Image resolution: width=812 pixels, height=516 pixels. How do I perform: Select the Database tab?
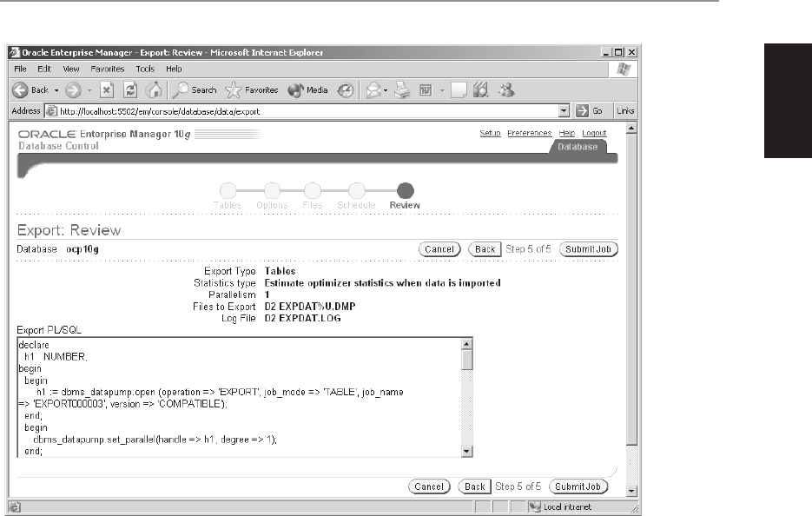(578, 147)
